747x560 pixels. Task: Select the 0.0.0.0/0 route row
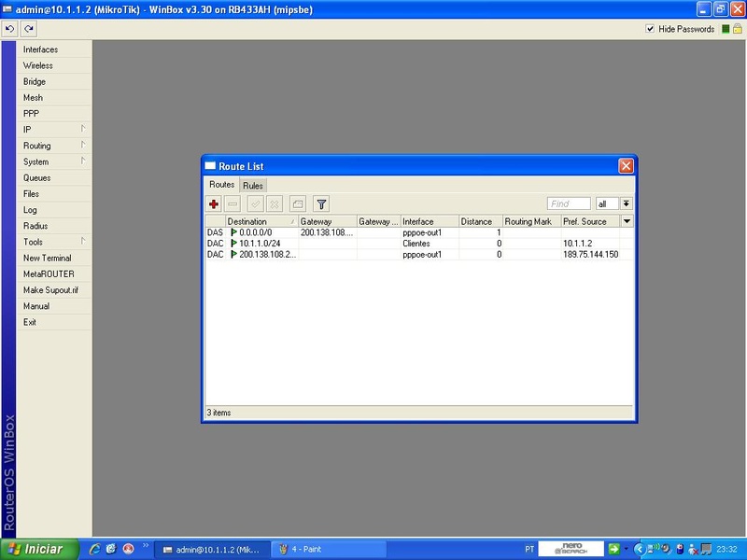pyautogui.click(x=419, y=232)
